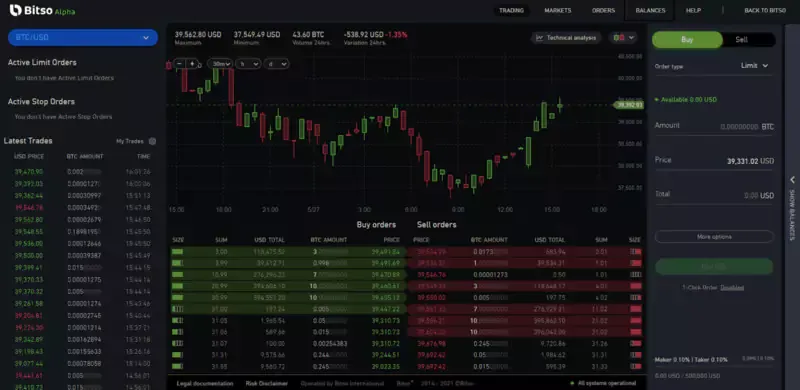The width and height of the screenshot is (800, 390).
Task: Click More options button
Action: coord(714,237)
